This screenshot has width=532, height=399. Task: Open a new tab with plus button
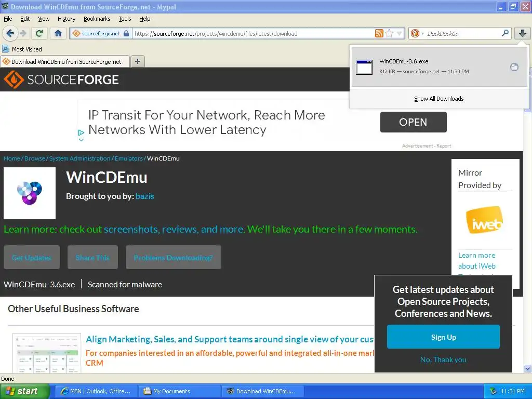(x=137, y=61)
